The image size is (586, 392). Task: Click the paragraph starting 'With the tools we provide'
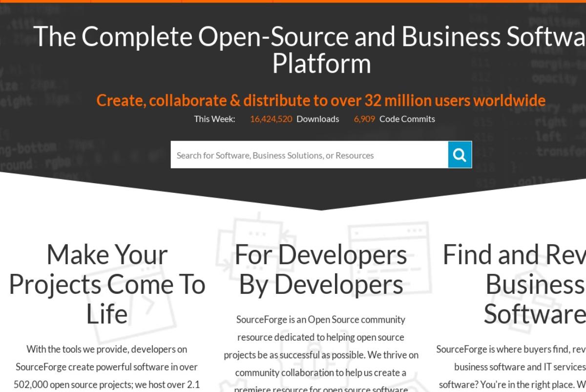(106, 367)
